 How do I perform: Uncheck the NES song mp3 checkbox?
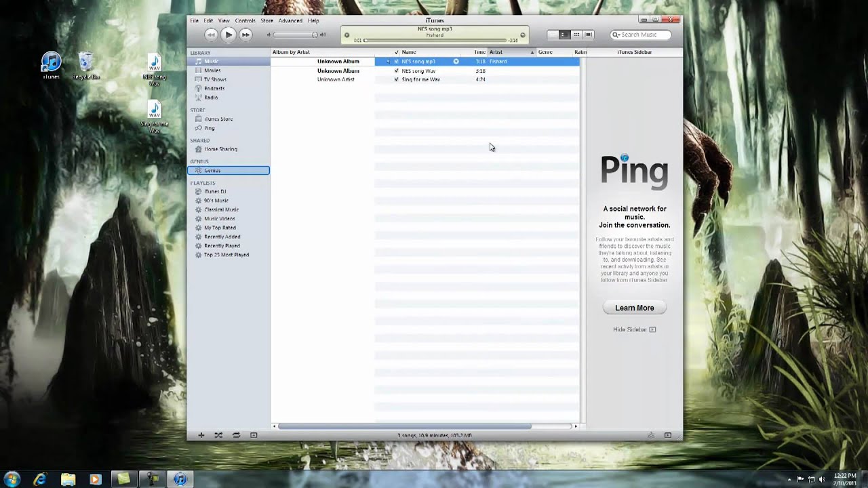pos(397,62)
